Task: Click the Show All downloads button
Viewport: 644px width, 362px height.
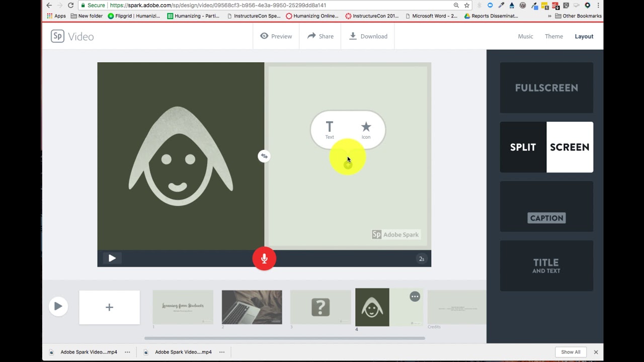Action: point(571,352)
